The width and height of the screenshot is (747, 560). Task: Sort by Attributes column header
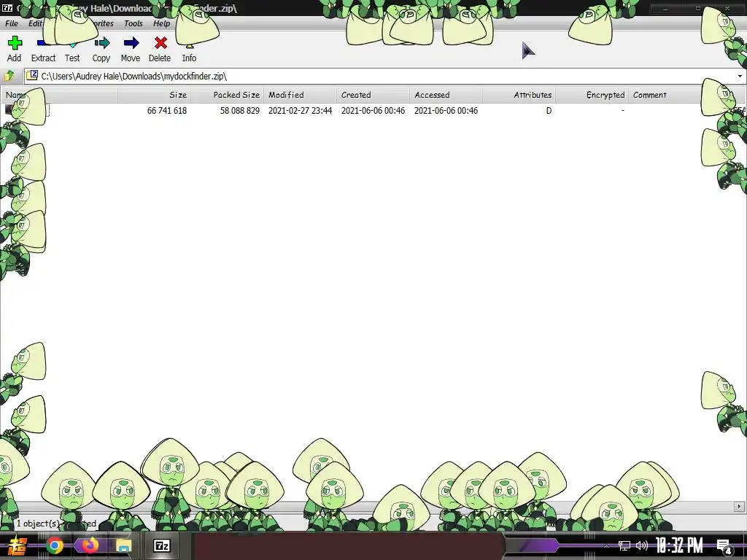pyautogui.click(x=519, y=95)
